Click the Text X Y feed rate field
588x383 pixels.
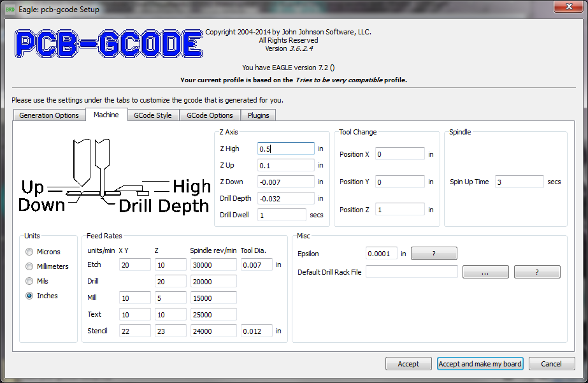click(135, 314)
